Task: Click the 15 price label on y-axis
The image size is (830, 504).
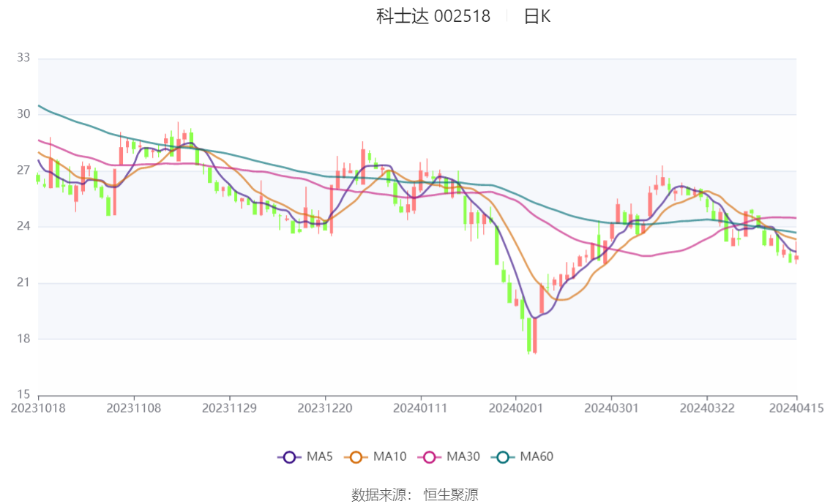Action: click(23, 395)
